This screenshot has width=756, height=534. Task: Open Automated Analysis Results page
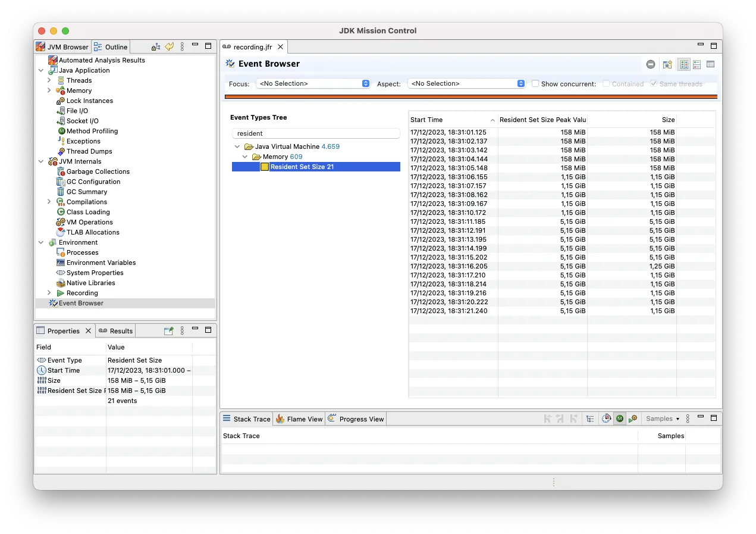point(101,60)
